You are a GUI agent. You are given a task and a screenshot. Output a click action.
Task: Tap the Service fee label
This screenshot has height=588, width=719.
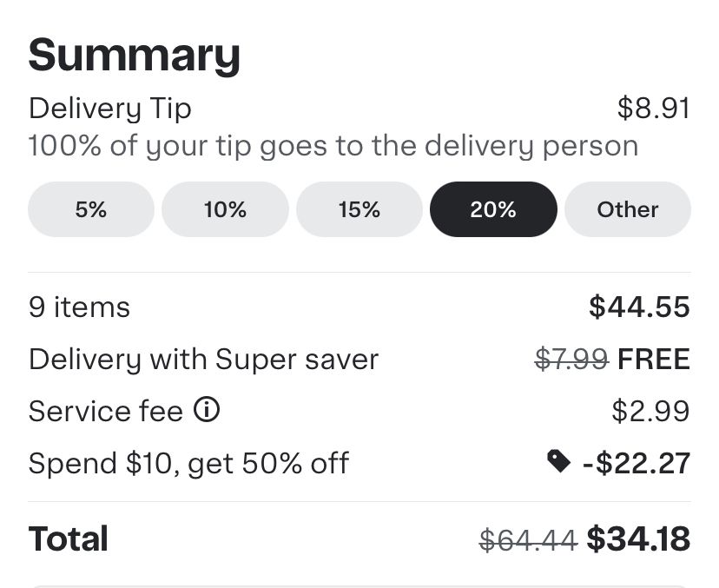pos(105,411)
